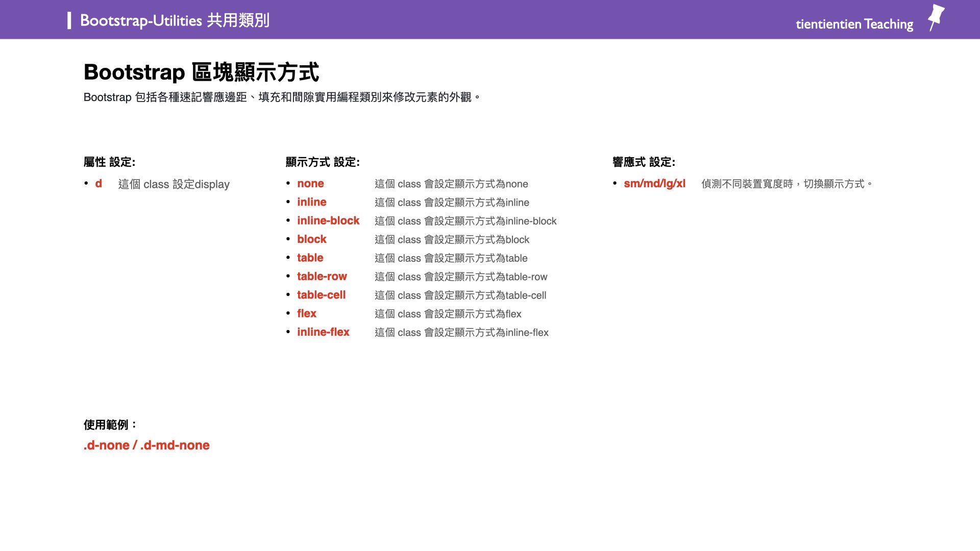
Task: Click the red 'd' attribute label
Action: [x=98, y=184]
